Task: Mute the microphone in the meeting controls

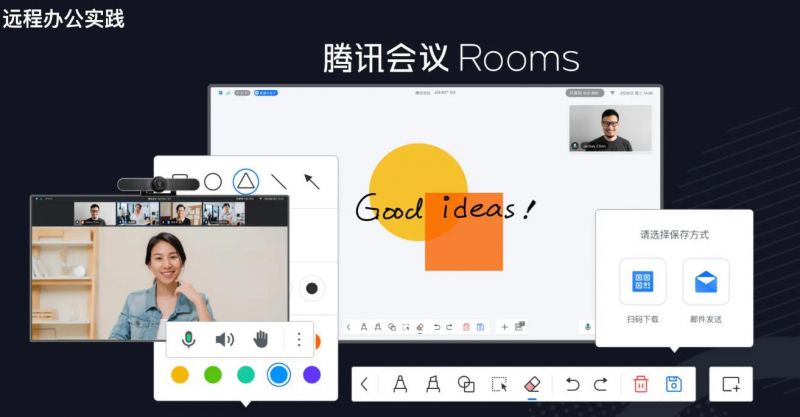Action: click(x=188, y=339)
